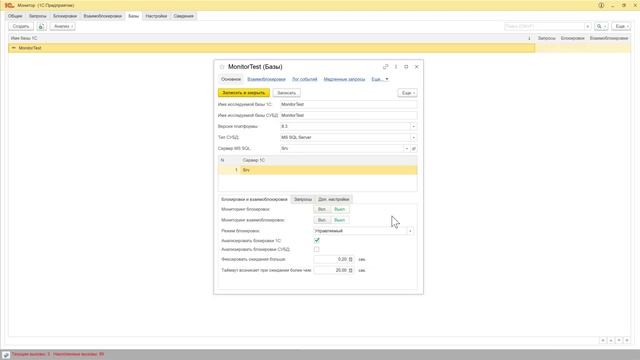Open the info icon in the title bar

(601, 5)
